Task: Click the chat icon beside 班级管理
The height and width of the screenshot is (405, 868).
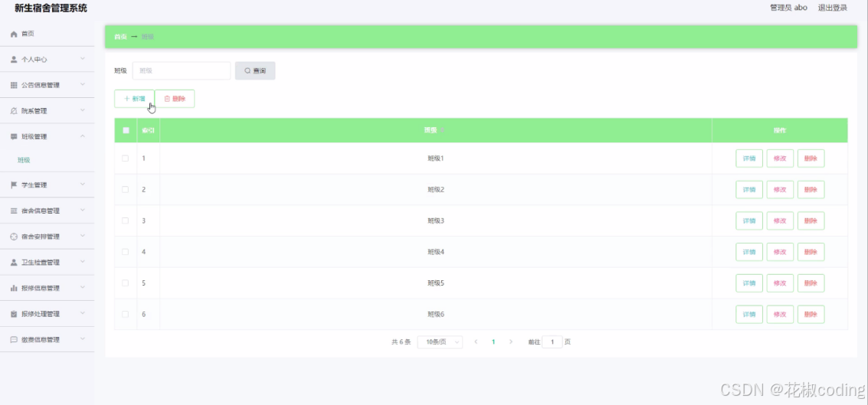Action: click(15, 137)
